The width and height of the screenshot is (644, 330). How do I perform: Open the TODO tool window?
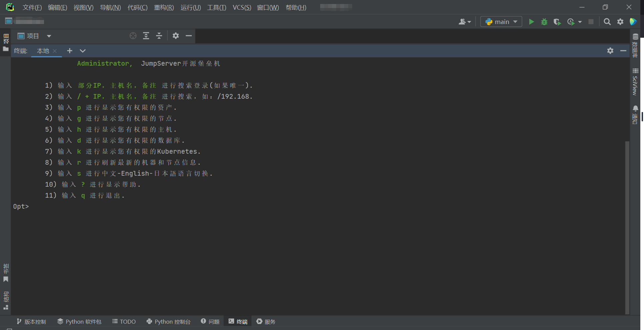pos(124,321)
